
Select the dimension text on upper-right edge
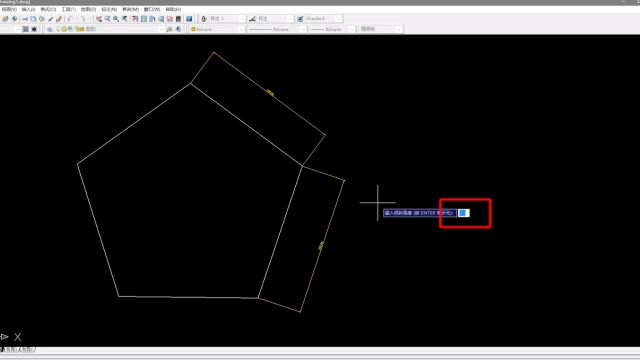(x=270, y=93)
